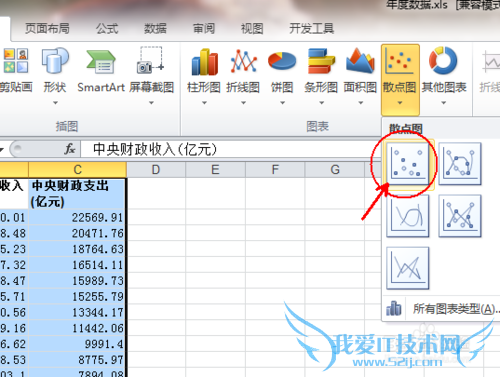Choose scatter with smooth lines only
Viewport: 500px width, 377px height.
408,216
